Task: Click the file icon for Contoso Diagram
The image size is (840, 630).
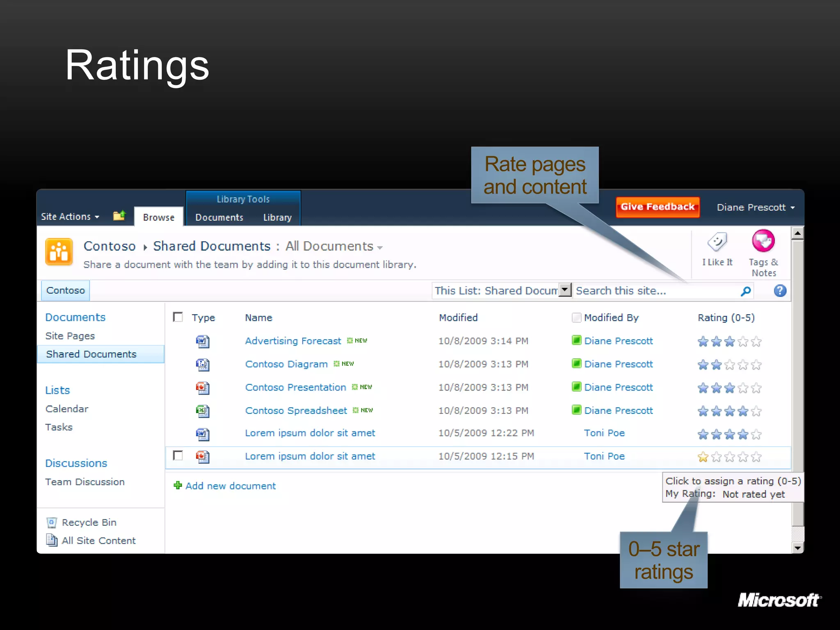Action: point(203,365)
